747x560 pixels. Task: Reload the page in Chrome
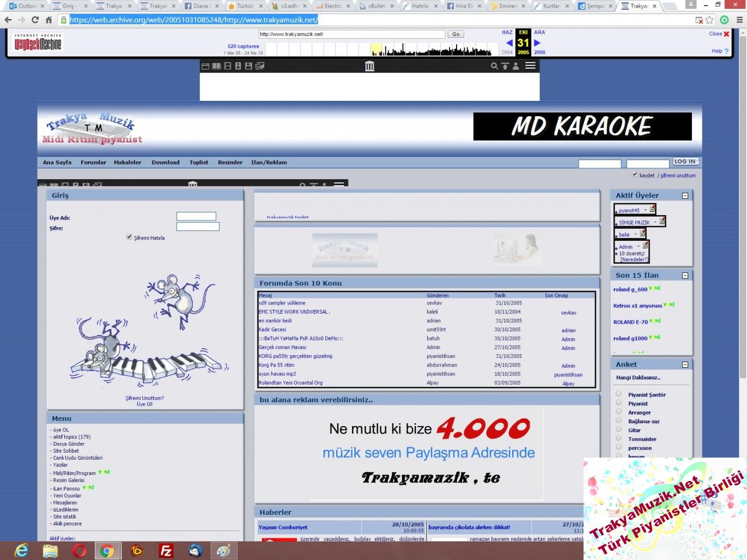point(35,20)
